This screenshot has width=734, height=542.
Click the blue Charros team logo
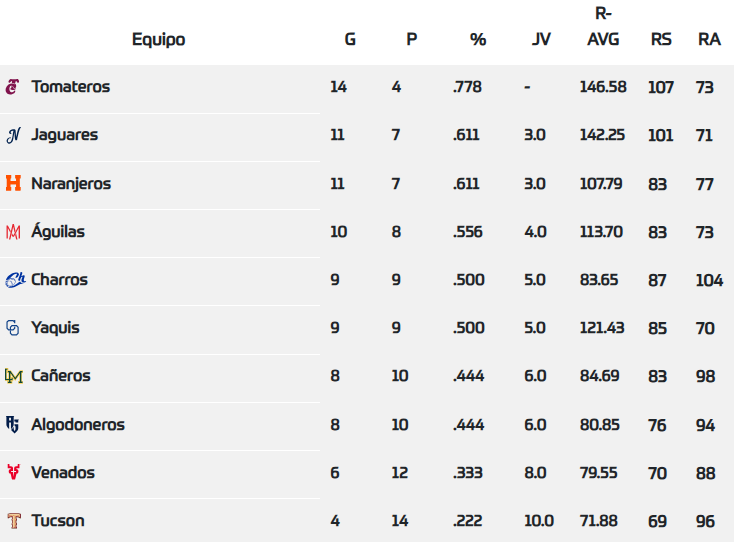coord(15,280)
